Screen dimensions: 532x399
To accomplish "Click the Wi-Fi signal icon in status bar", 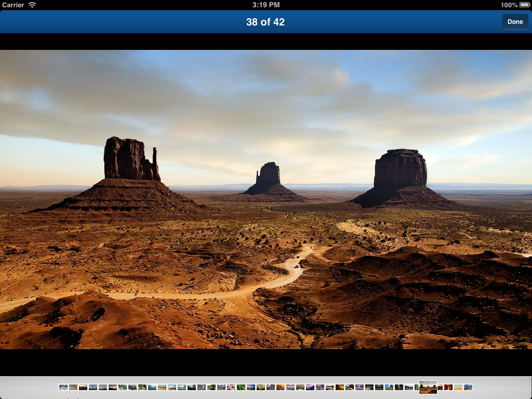I will (32, 5).
